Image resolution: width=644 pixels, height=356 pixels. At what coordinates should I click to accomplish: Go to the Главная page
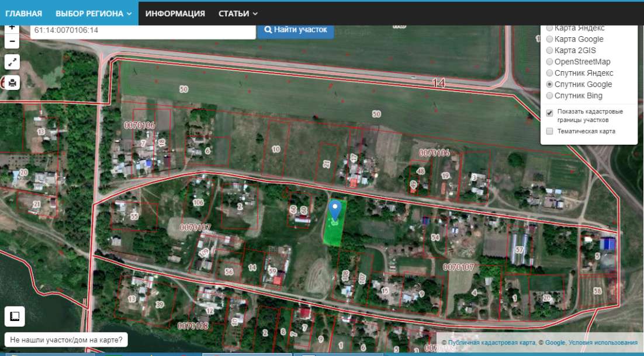click(x=24, y=13)
